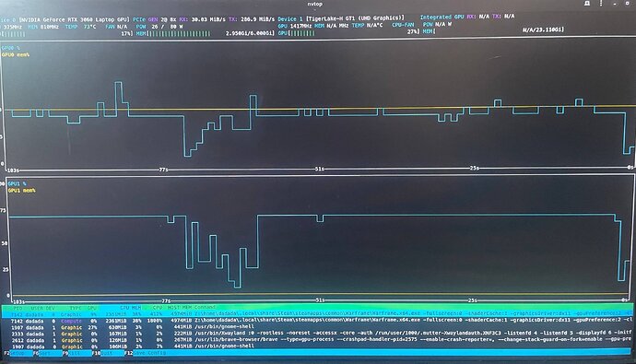
Task: Click the GPU0 mem% graph legend
Action: click(x=16, y=54)
